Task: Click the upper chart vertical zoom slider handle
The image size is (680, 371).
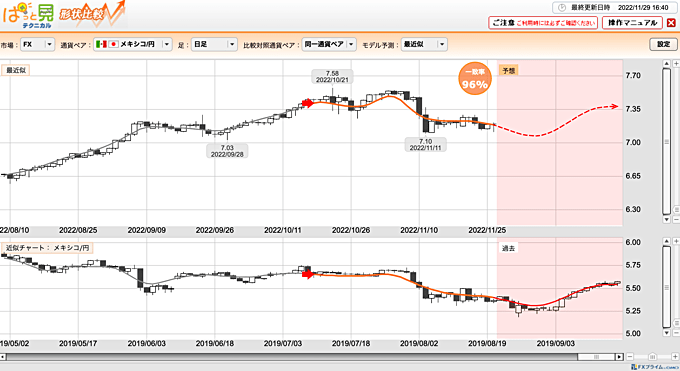Action: [x=677, y=210]
